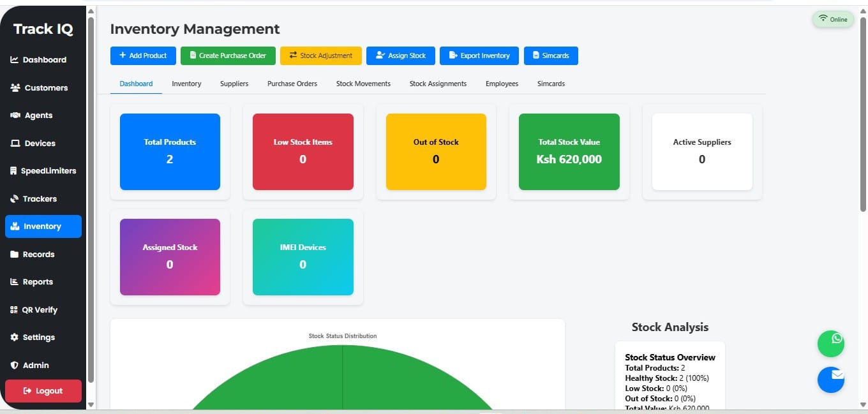Click the Export Inventory button

point(479,55)
